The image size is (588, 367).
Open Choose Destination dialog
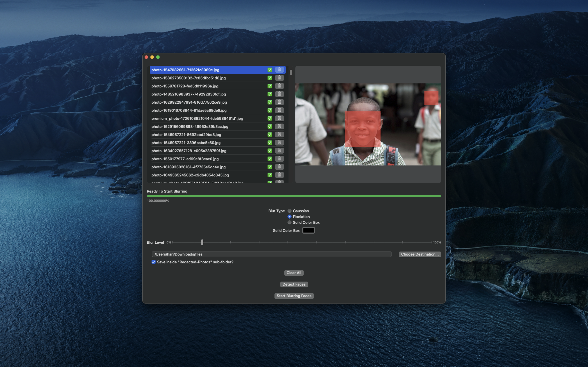point(419,254)
